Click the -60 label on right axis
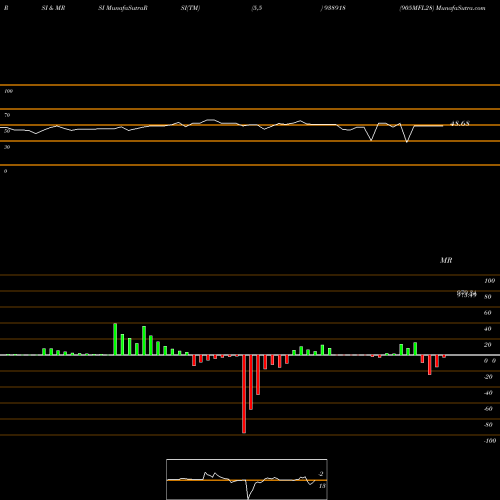Image resolution: width=500 pixels, height=500 pixels. point(488,409)
